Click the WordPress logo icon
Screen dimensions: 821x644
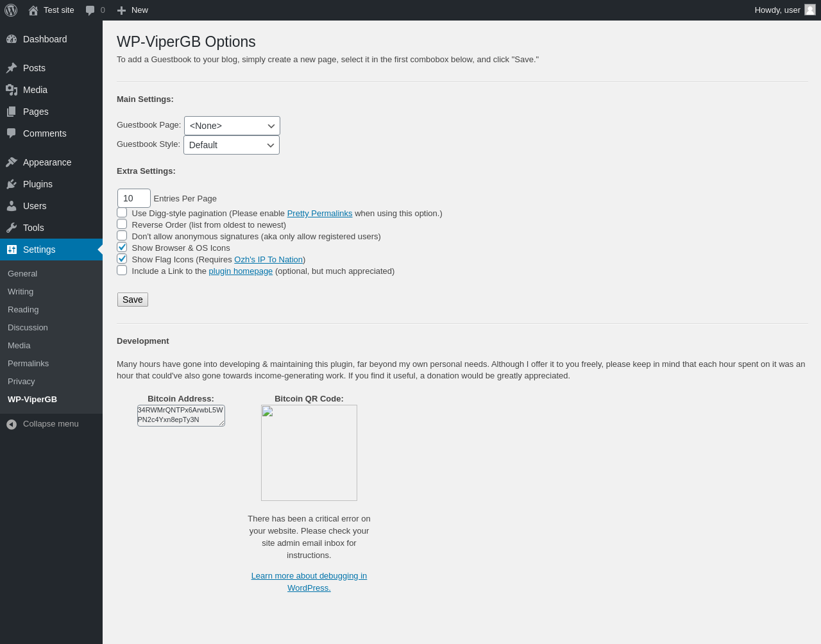tap(11, 10)
